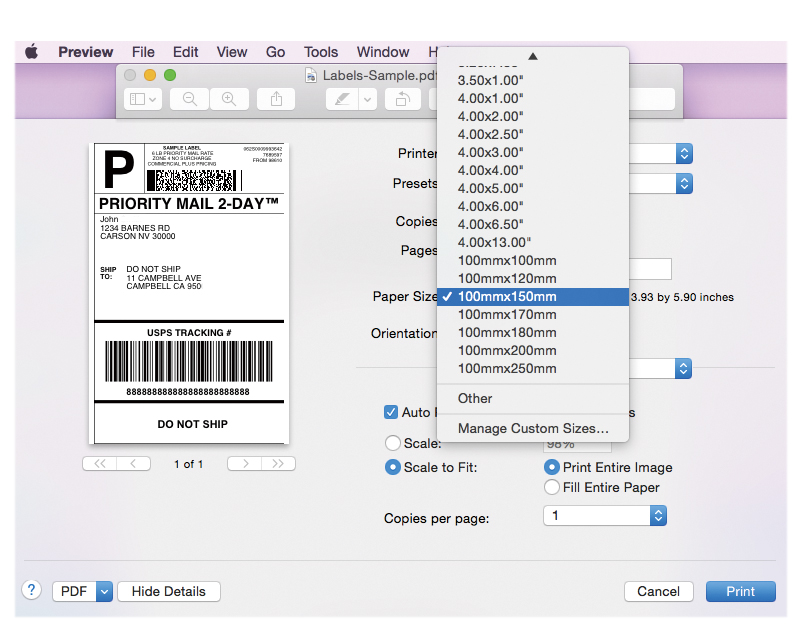Choose Other in paper size list
800x643 pixels.
[x=533, y=399]
